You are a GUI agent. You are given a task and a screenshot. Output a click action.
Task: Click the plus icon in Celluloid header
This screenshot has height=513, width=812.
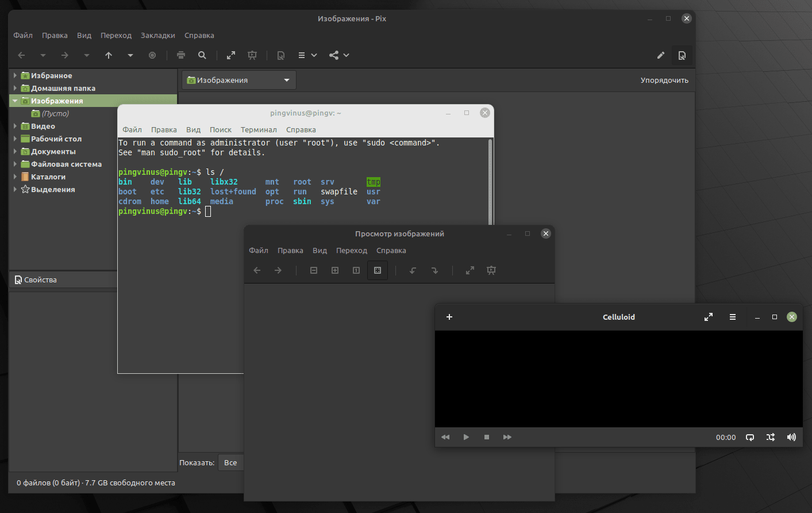(x=449, y=317)
